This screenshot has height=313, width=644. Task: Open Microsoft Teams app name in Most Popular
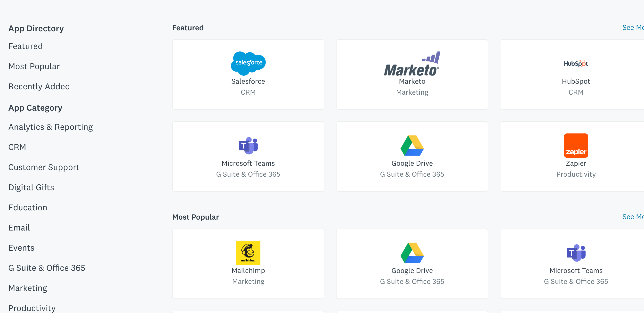pyautogui.click(x=576, y=271)
